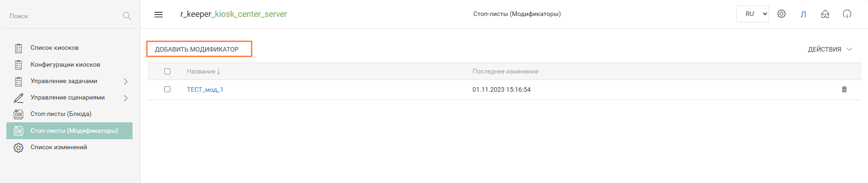Image resolution: width=868 pixels, height=183 pixels.
Task: Open Список киосков menu item
Action: (x=55, y=48)
